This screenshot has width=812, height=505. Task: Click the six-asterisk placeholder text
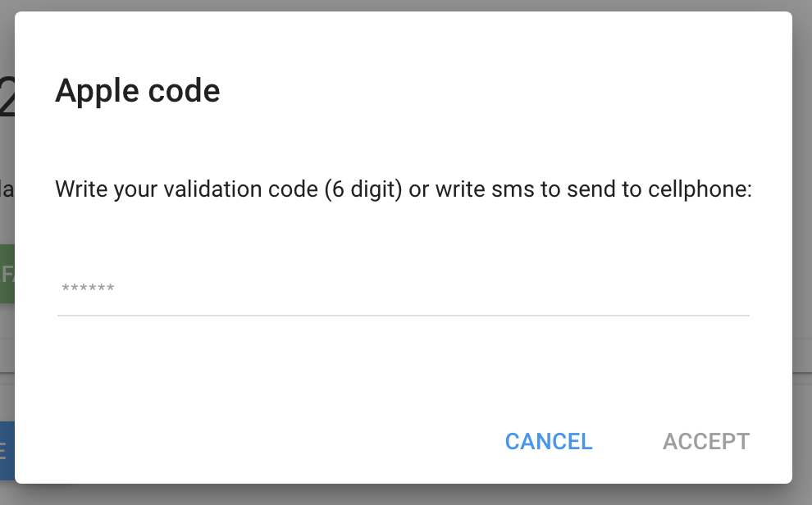(x=88, y=289)
